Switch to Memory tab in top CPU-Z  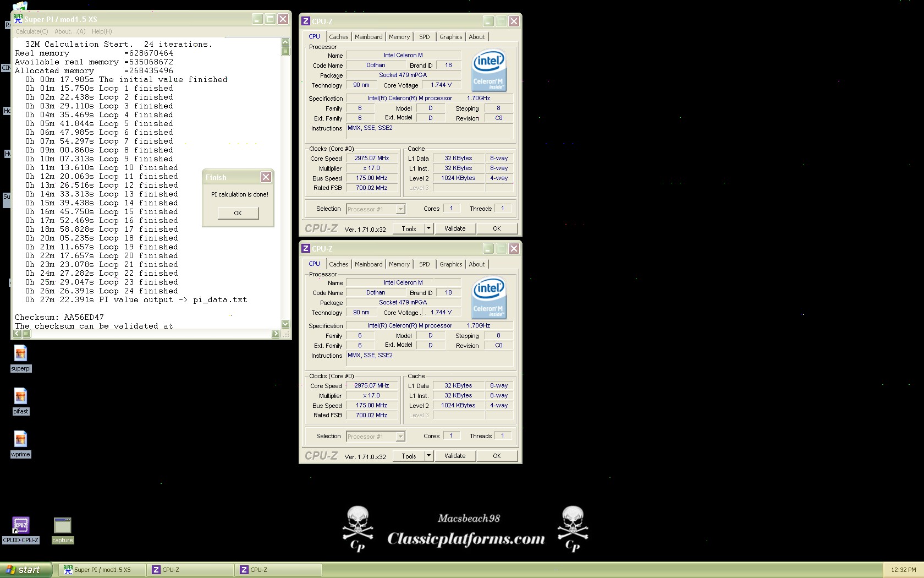(399, 37)
